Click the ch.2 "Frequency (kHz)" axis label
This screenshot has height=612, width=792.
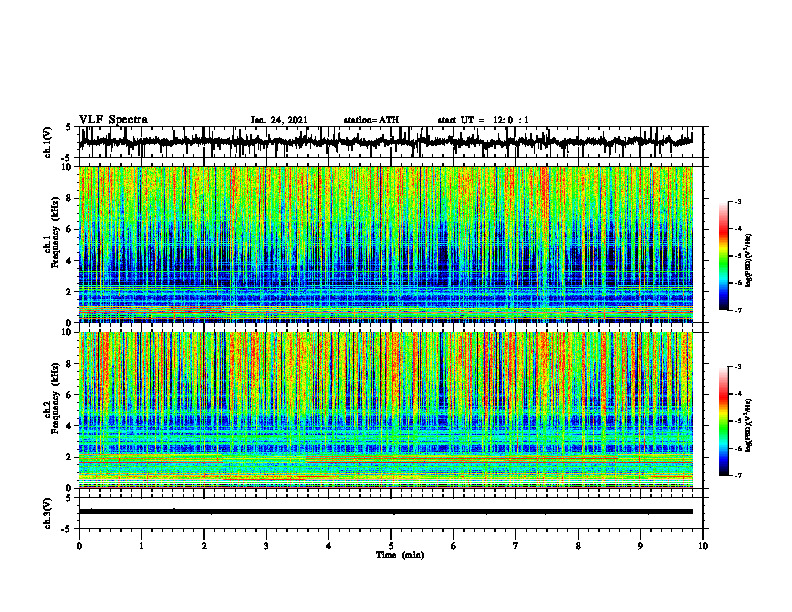(56, 398)
